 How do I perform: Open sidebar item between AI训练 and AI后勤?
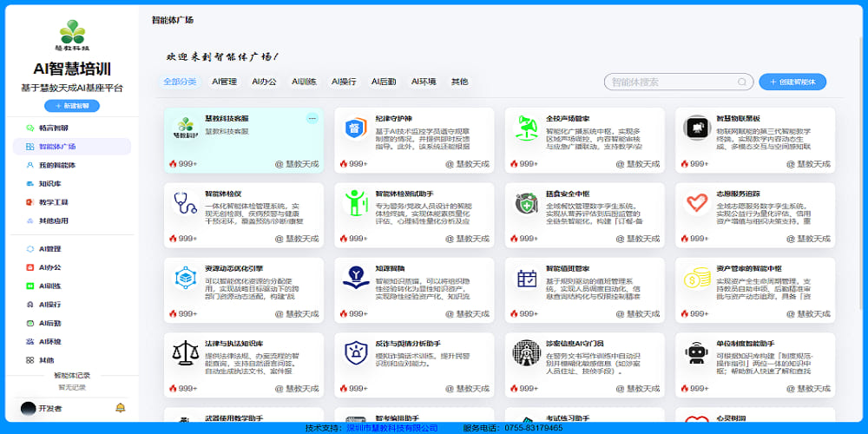pyautogui.click(x=72, y=305)
